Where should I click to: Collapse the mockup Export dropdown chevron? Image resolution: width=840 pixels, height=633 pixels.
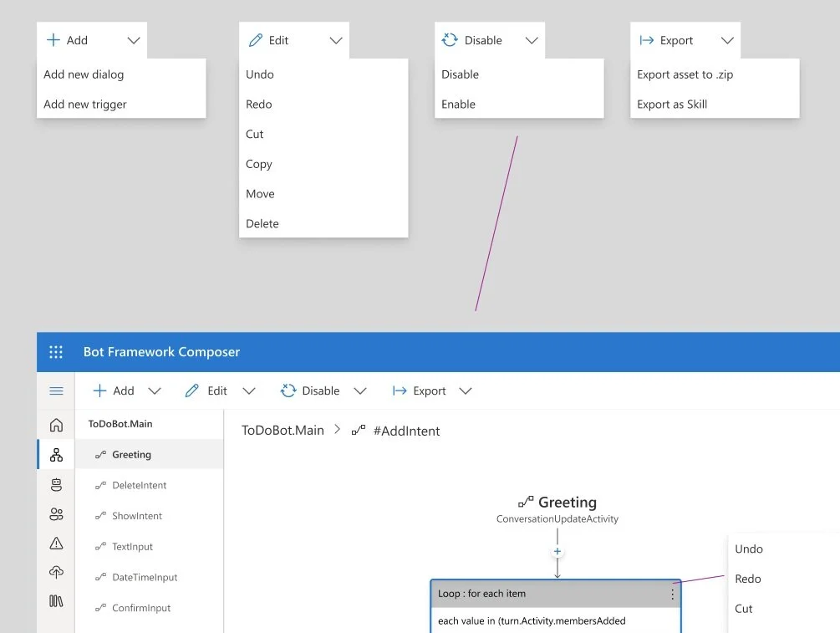pyautogui.click(x=727, y=40)
